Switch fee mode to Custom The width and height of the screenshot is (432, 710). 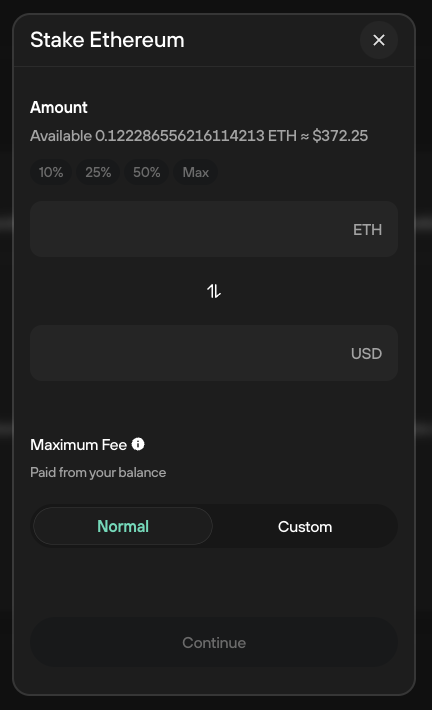(305, 527)
